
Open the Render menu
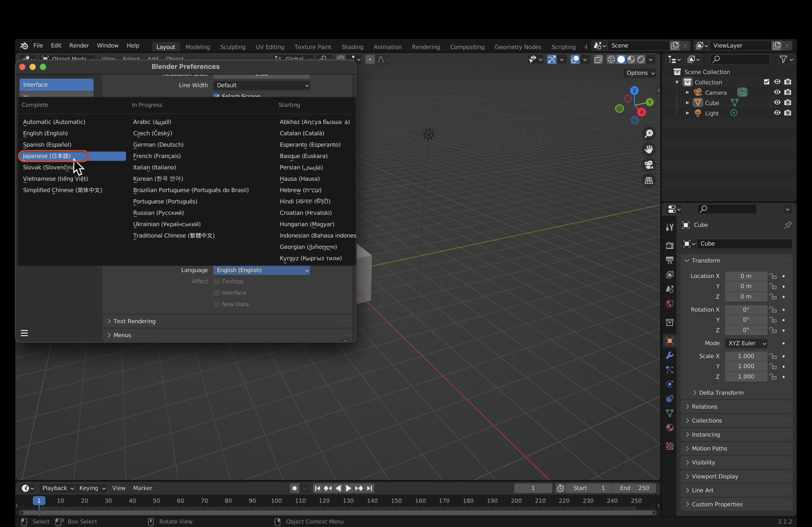(x=79, y=46)
